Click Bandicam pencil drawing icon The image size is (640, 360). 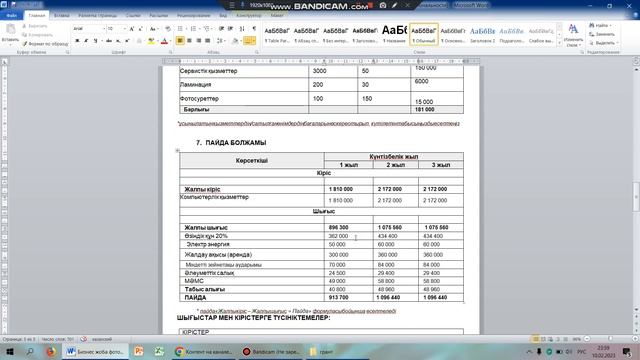coord(395,5)
